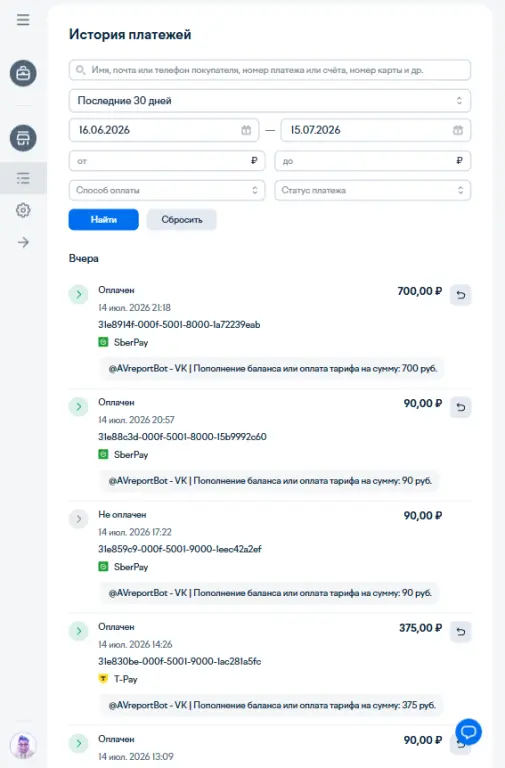Screen dimensions: 505x768
Task: Open calendar for end date 15.07.2026
Action: (x=457, y=130)
